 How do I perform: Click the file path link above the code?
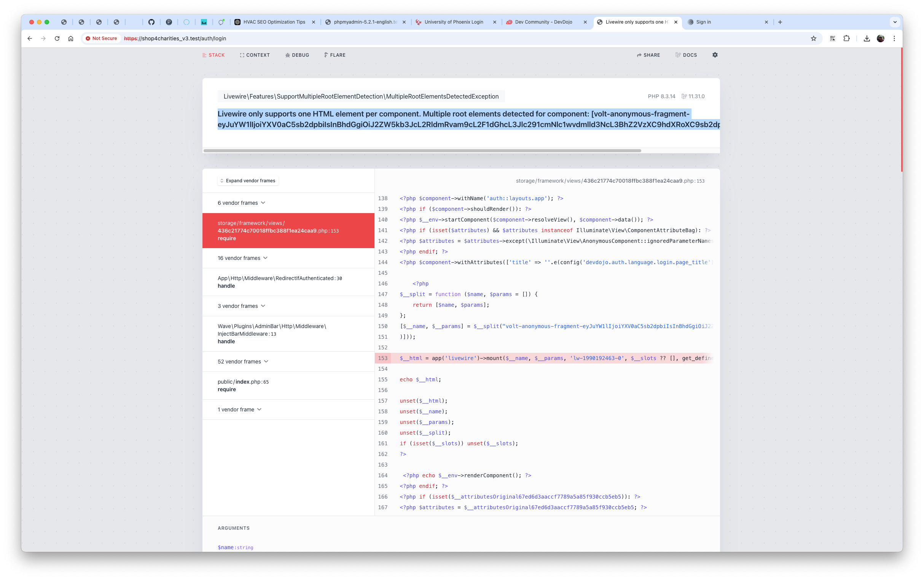pos(610,181)
